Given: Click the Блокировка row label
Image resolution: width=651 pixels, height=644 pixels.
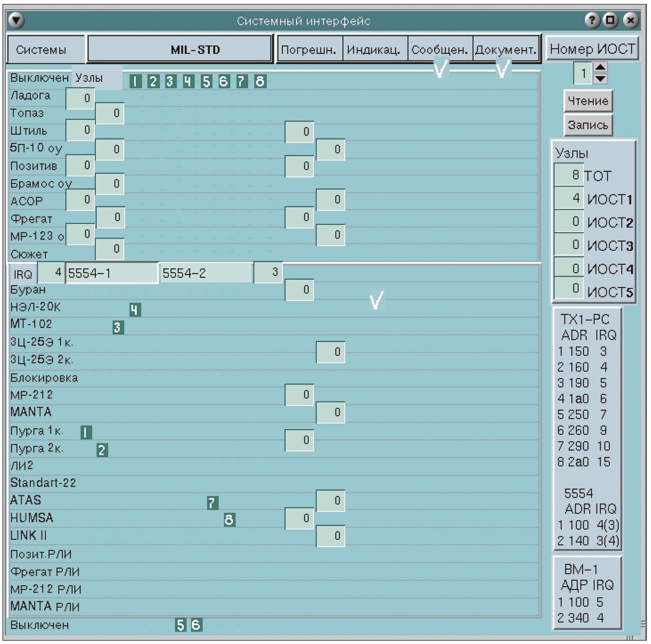Looking at the screenshot, I should [x=44, y=378].
